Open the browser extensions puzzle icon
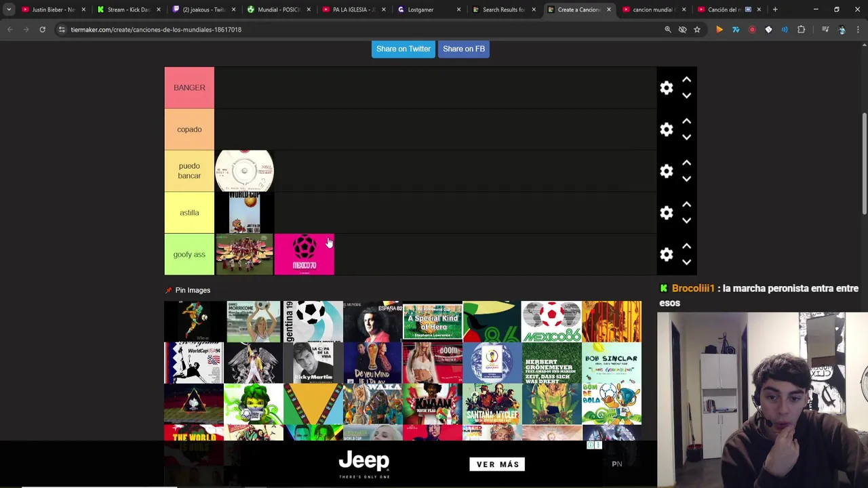Screen dimensions: 868x488 802,30
